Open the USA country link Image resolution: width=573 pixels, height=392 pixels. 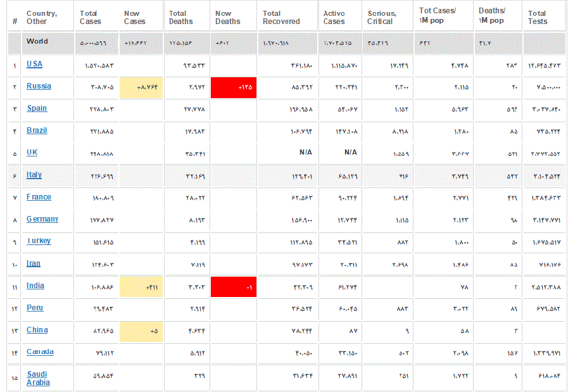[34, 65]
